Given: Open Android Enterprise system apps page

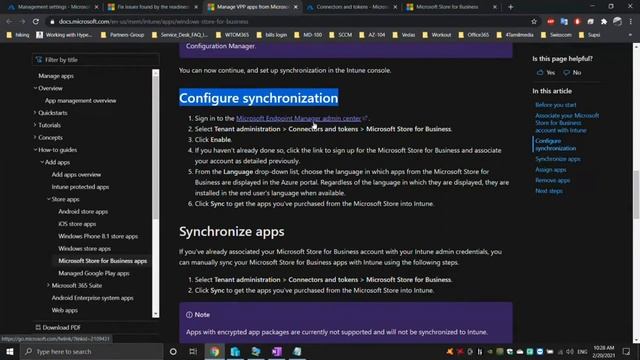Looking at the screenshot, I should (92, 298).
